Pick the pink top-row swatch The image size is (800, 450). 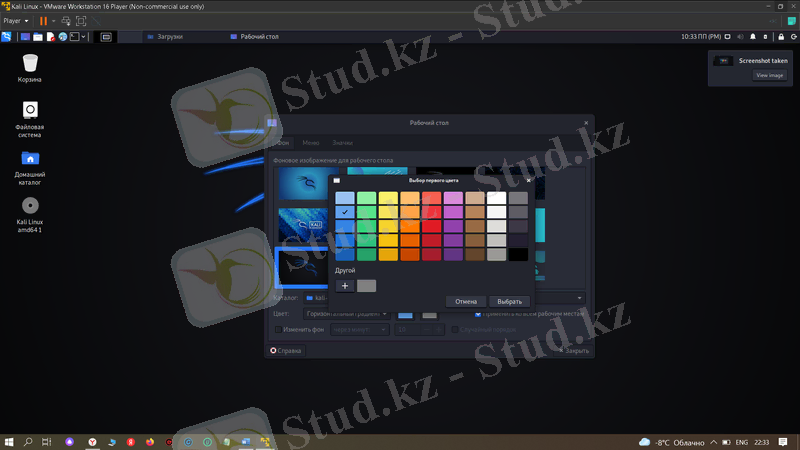453,198
